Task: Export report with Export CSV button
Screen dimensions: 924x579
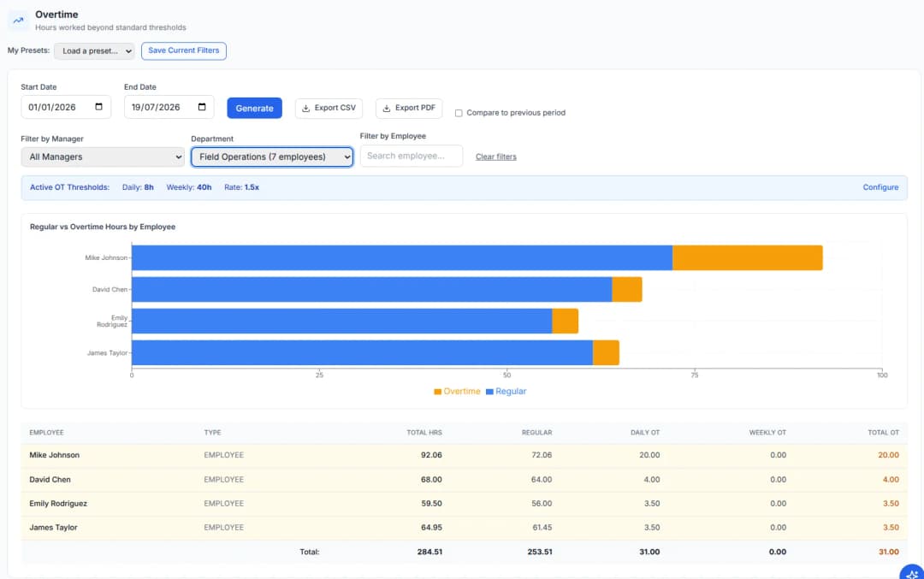Action: click(x=329, y=108)
